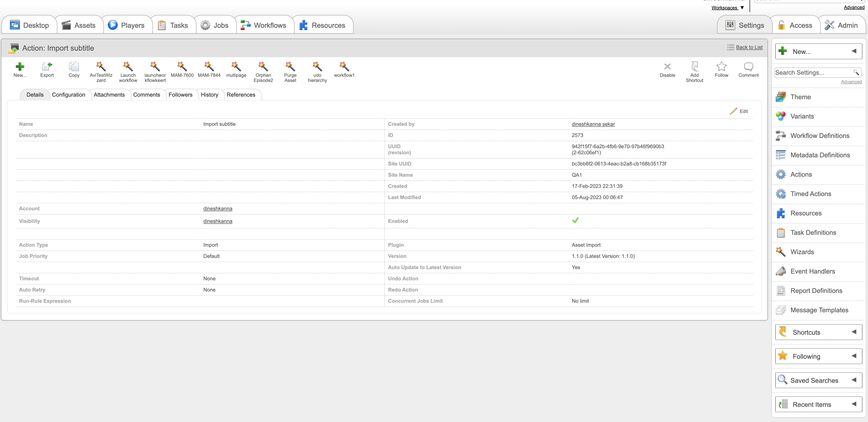Viewport: 868px width, 422px height.
Task: Click the green Enabled checkmark
Action: point(575,220)
